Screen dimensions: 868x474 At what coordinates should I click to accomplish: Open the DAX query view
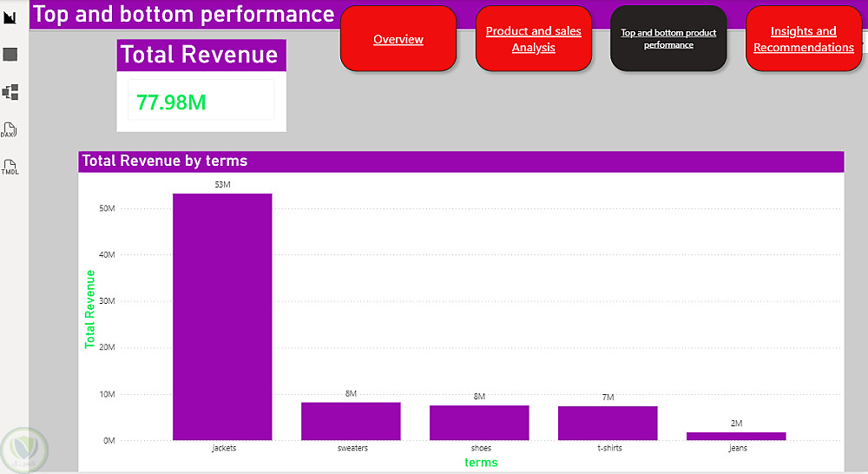10,130
